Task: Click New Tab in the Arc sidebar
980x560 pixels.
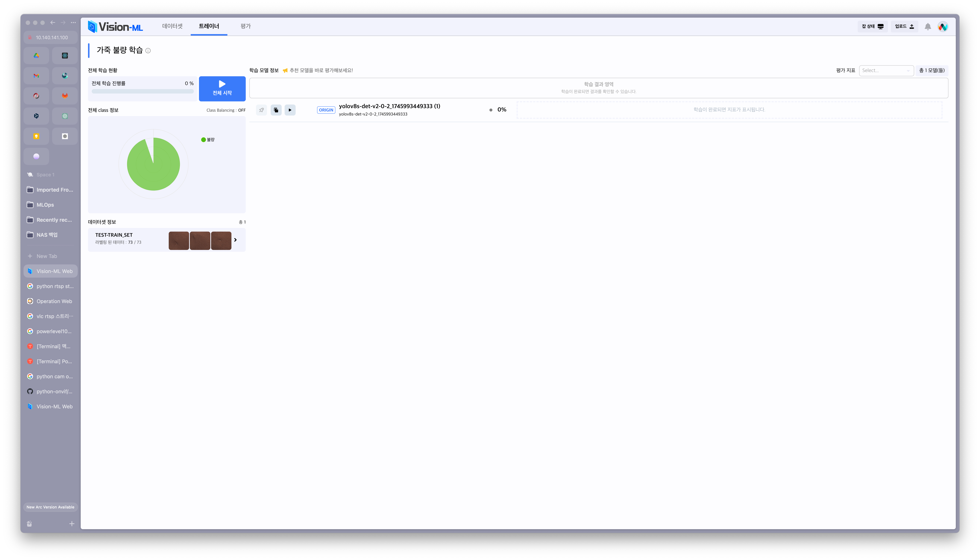Action: click(x=50, y=256)
